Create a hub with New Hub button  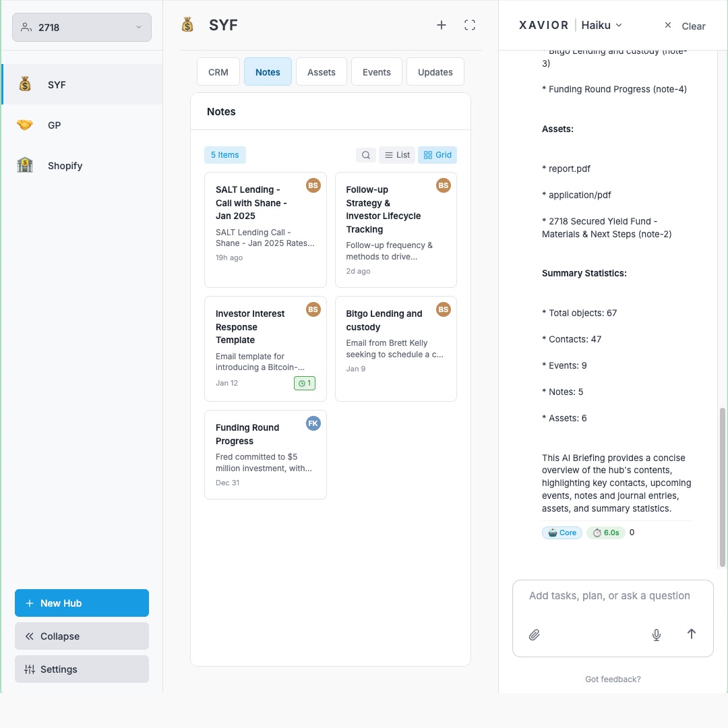(x=82, y=603)
